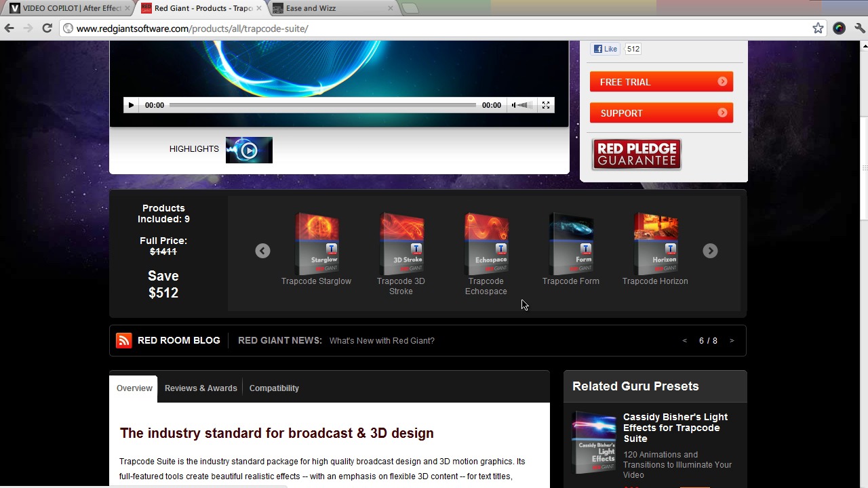Go forward in browser history
Screen dimensions: 868x488
tap(28, 28)
